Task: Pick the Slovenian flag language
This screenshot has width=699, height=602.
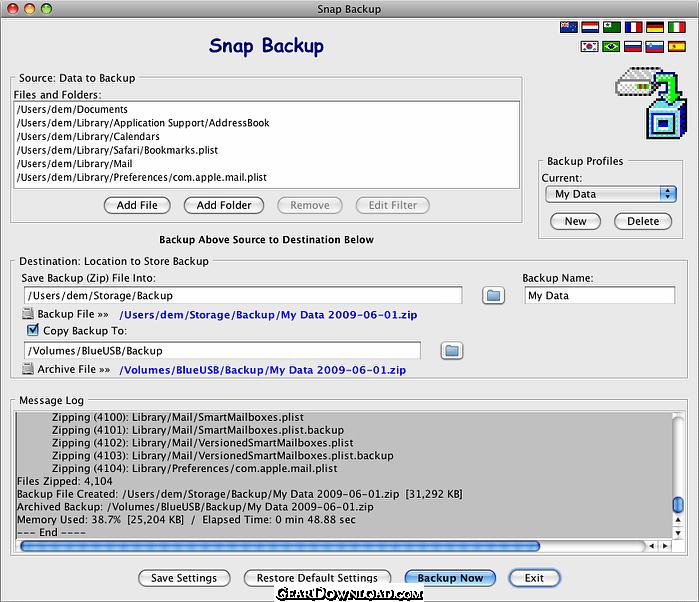Action: (x=654, y=46)
